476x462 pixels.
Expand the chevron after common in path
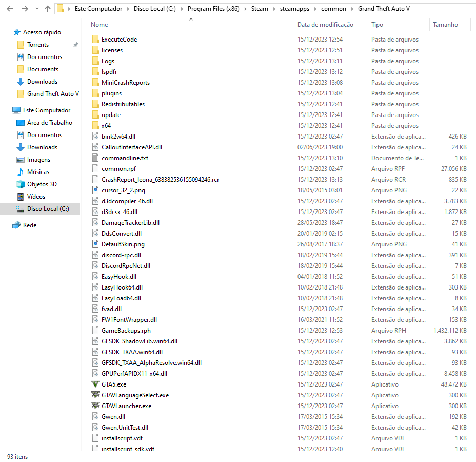[352, 9]
